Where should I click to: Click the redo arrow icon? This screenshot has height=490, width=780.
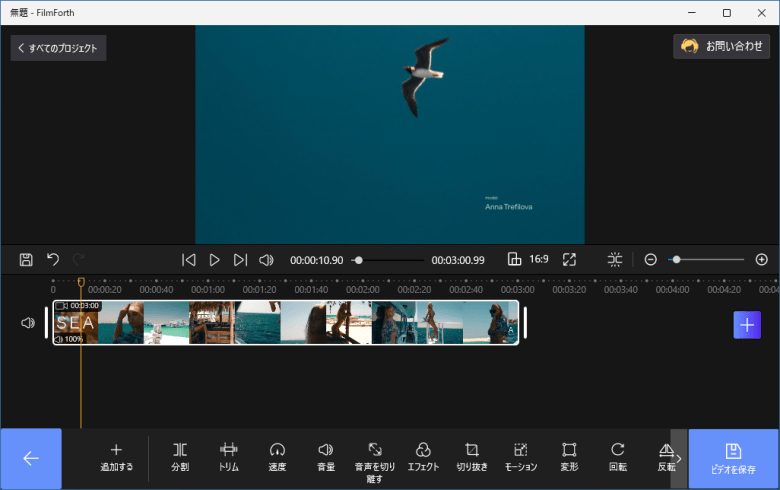pyautogui.click(x=79, y=259)
